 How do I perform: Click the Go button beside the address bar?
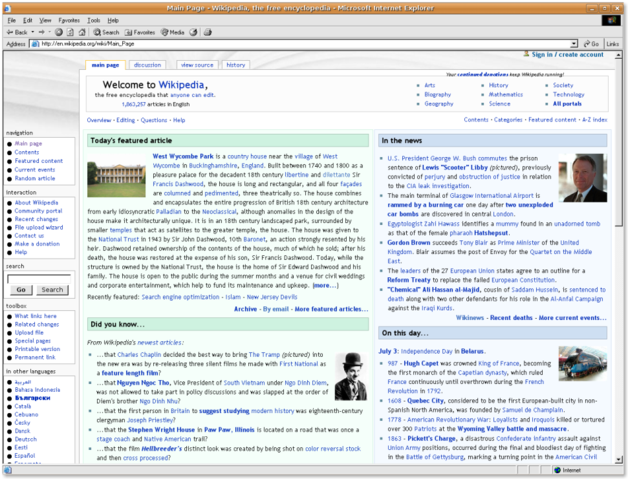(x=590, y=44)
